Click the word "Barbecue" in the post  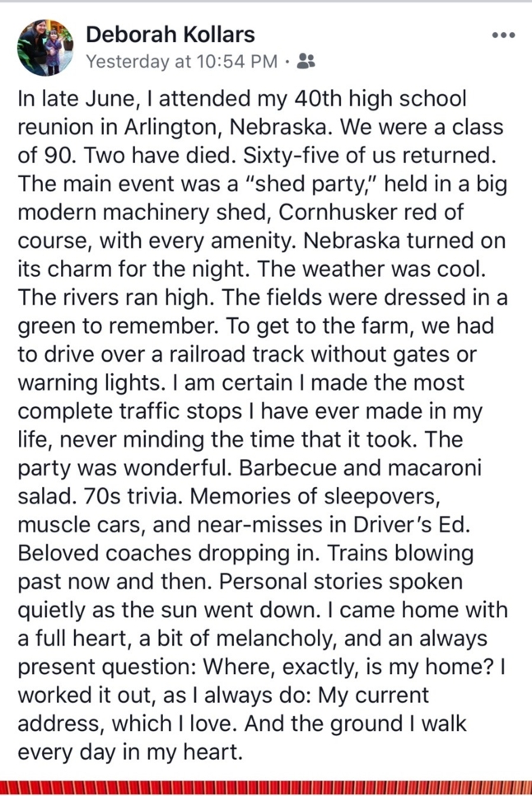[287, 468]
